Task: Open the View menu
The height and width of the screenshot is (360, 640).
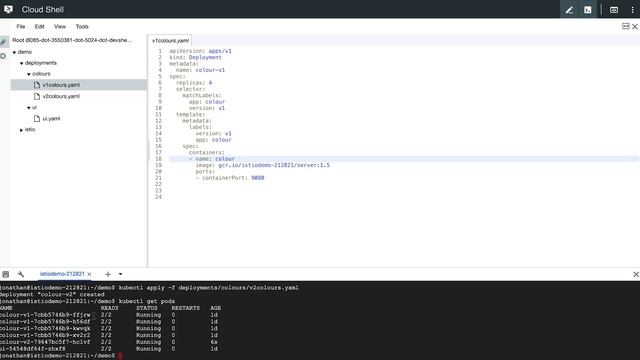Action: coord(60,27)
